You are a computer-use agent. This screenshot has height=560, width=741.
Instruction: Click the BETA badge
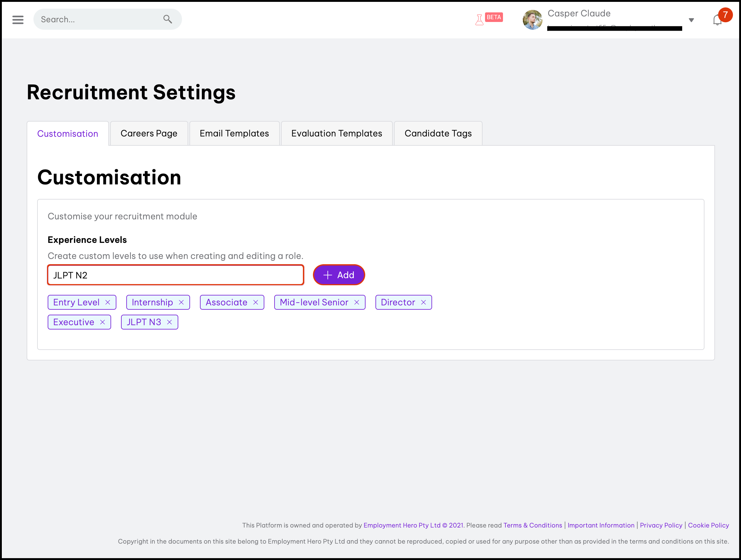point(494,17)
